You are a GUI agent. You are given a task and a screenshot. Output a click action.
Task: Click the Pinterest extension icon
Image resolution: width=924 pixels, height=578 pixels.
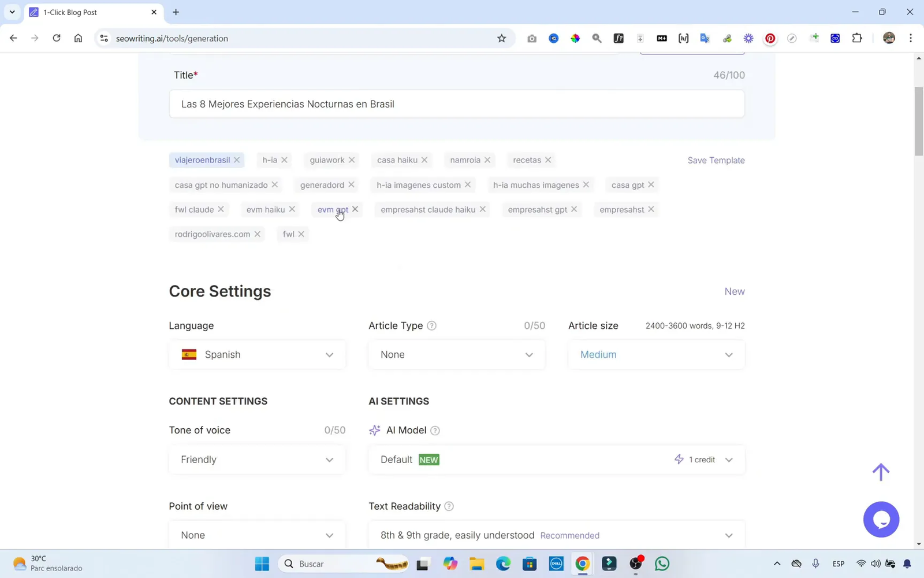tap(770, 38)
